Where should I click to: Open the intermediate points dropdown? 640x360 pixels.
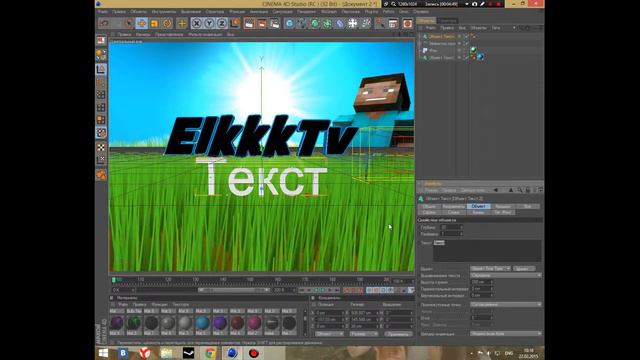506,304
